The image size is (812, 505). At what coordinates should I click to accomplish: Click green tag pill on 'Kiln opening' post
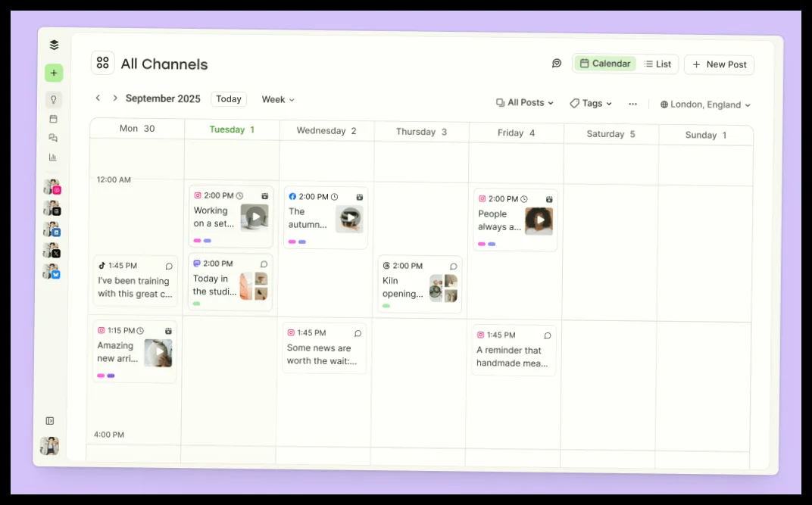pos(386,306)
